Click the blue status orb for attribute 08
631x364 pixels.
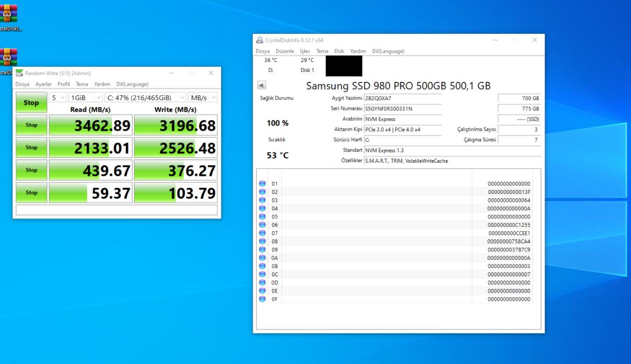pyautogui.click(x=262, y=241)
